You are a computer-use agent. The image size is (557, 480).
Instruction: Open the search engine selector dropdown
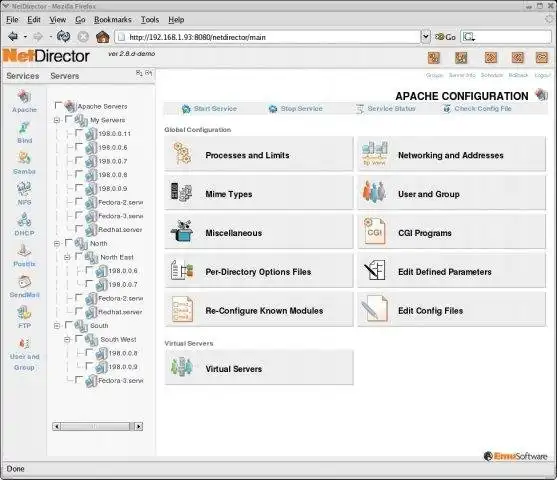pos(469,37)
